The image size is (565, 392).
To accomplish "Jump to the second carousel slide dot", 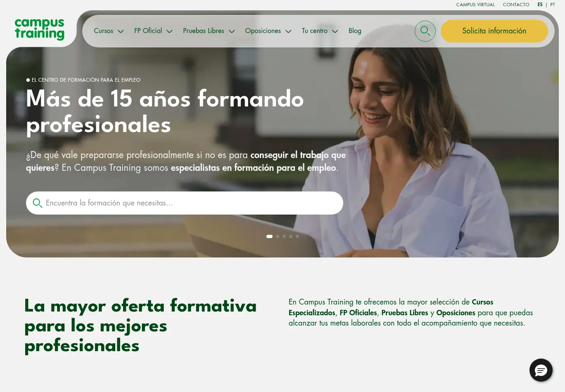I will pyautogui.click(x=278, y=236).
